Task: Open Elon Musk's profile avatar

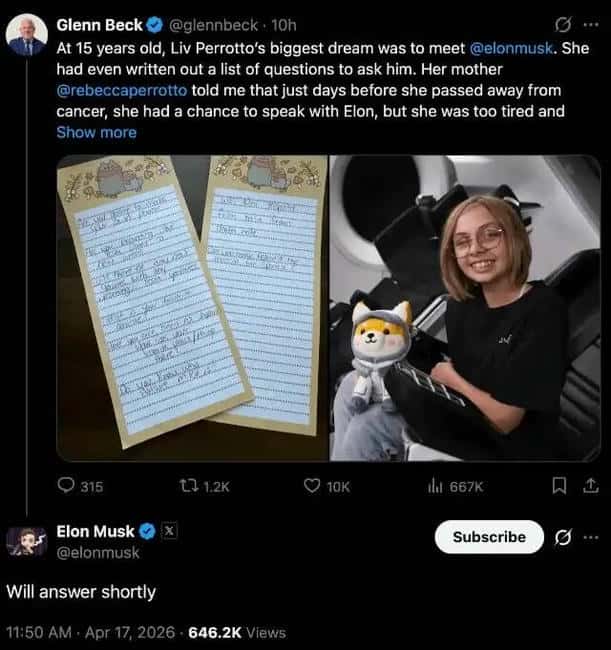Action: point(26,541)
